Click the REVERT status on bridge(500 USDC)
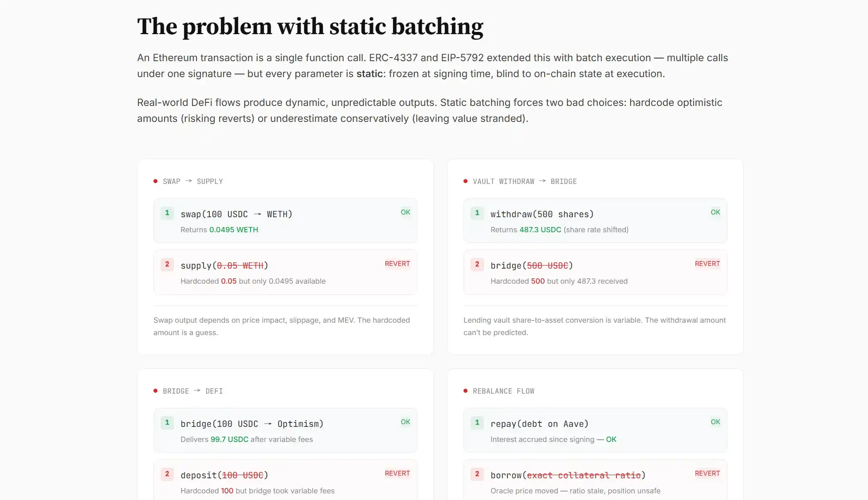The height and width of the screenshot is (500, 868). (707, 264)
